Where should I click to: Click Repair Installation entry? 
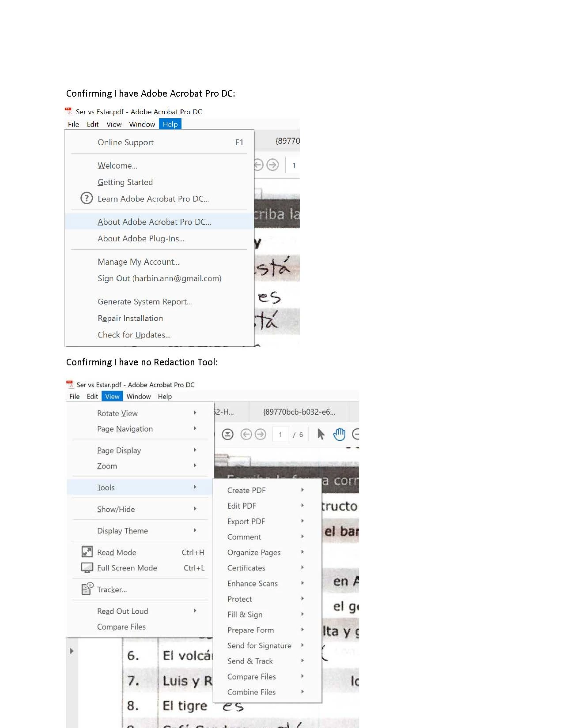[159, 318]
